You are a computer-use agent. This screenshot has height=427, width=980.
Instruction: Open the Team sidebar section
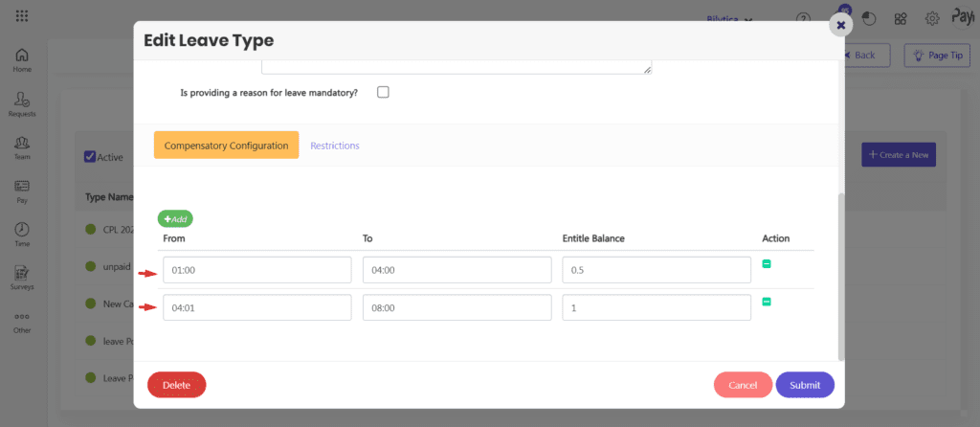[x=21, y=147]
